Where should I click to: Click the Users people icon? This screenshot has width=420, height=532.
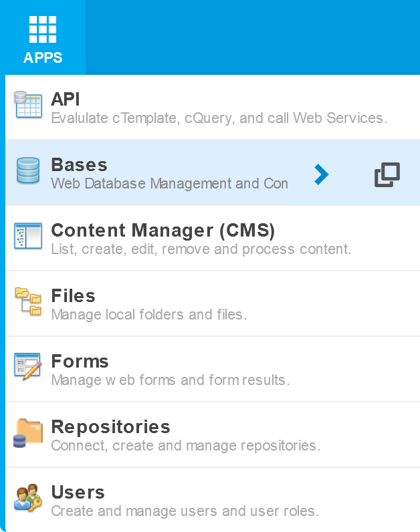[28, 499]
